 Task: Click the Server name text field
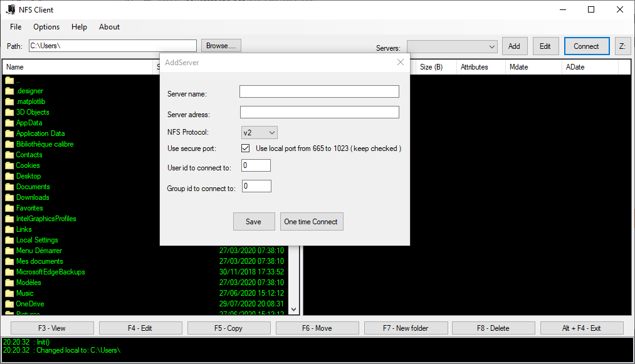tap(319, 91)
